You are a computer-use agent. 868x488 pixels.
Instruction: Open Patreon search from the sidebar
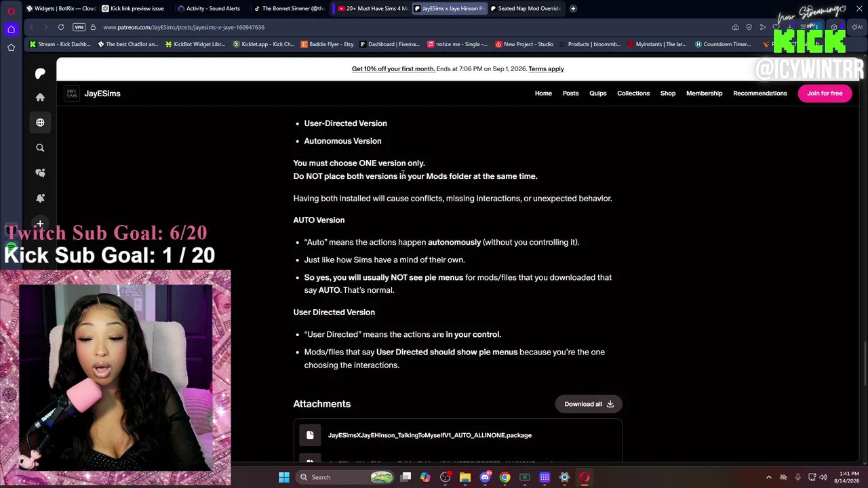point(40,148)
